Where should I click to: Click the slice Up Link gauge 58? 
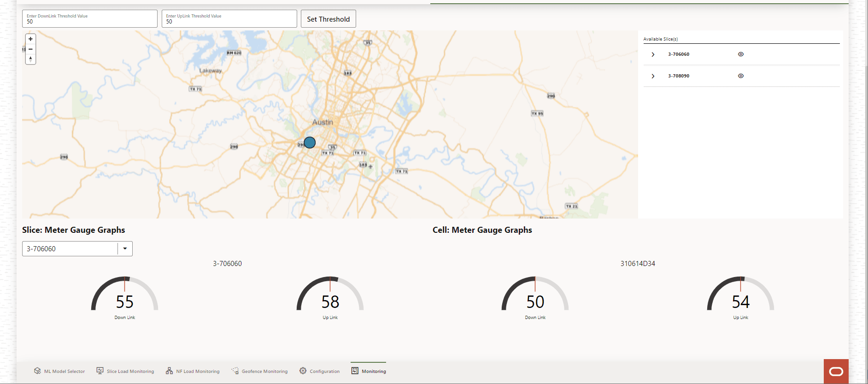tap(330, 297)
